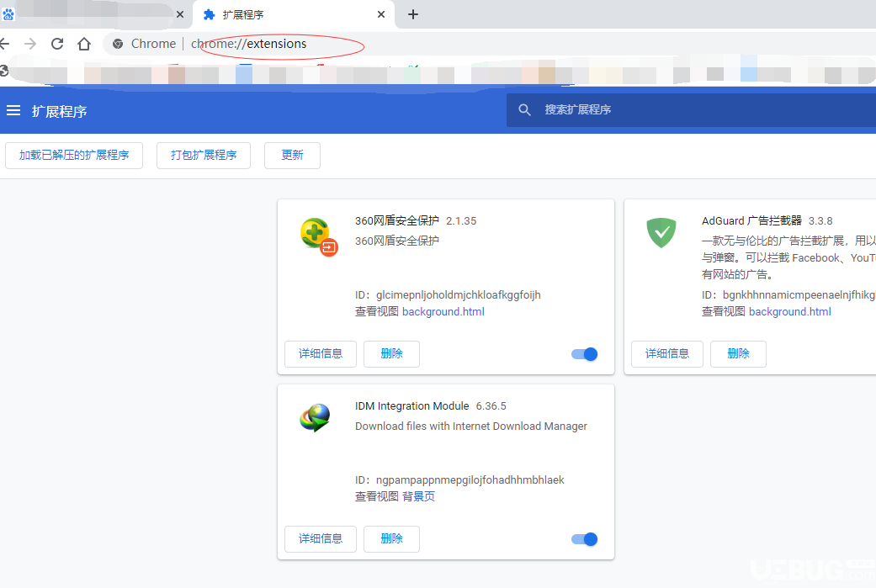The image size is (876, 588).
Task: Disable the 360网盾安全保护 extension toggle
Action: (584, 354)
